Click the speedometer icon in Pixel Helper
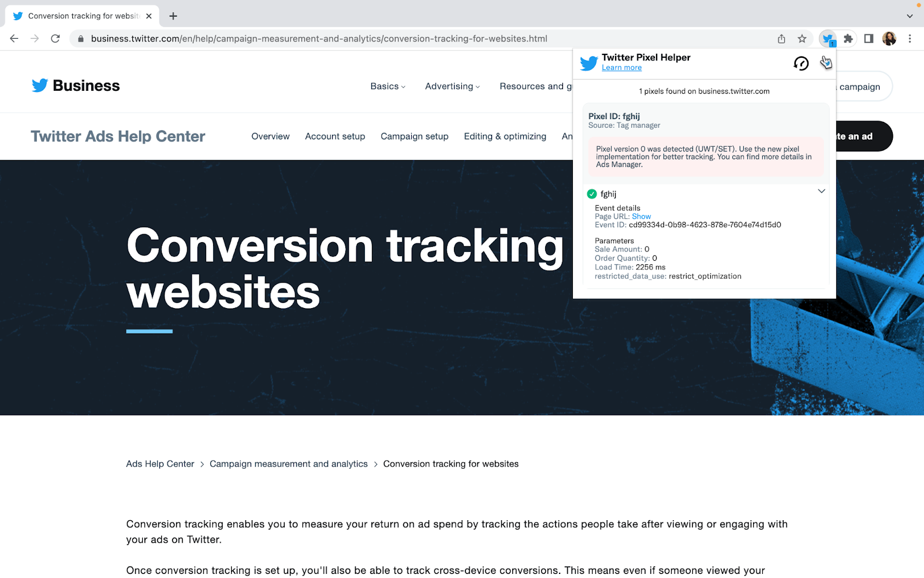The width and height of the screenshot is (924, 578). click(x=801, y=63)
